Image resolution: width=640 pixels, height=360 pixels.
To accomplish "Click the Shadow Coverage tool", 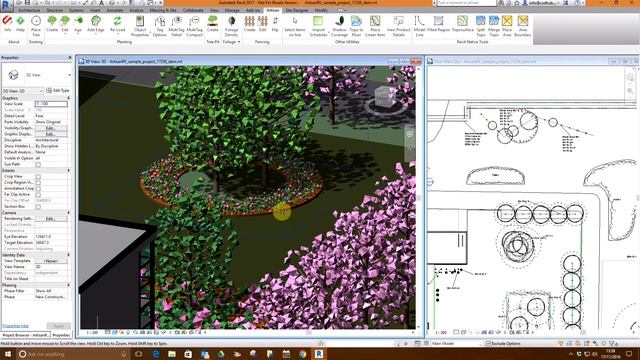I will (339, 26).
